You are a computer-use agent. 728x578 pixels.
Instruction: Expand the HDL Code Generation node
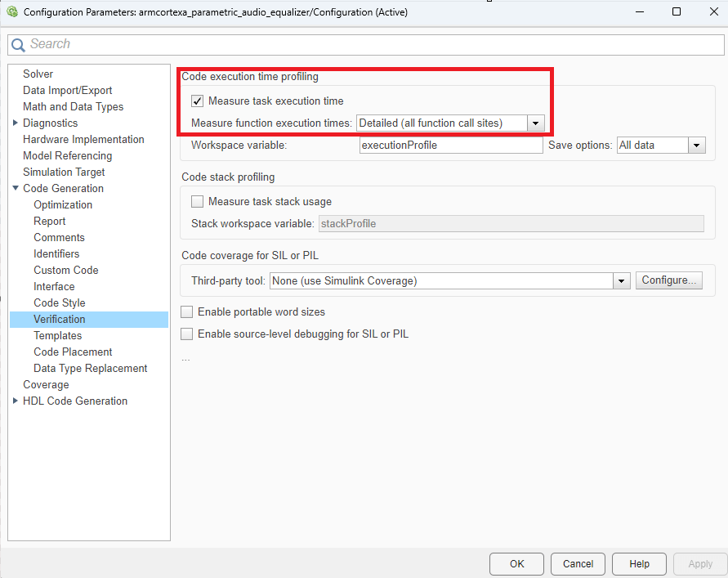coord(15,401)
